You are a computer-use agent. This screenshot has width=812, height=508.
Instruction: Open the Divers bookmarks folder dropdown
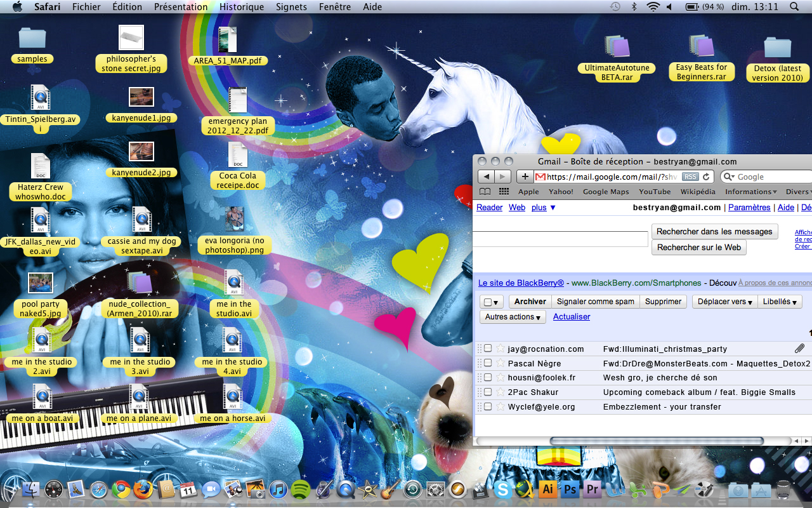pos(797,192)
